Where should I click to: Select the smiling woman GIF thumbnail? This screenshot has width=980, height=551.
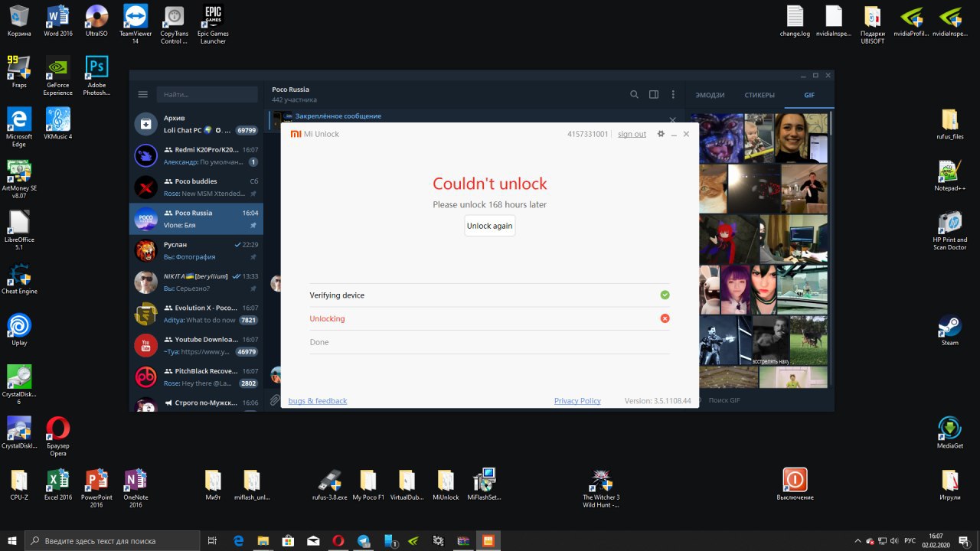pyautogui.click(x=801, y=139)
